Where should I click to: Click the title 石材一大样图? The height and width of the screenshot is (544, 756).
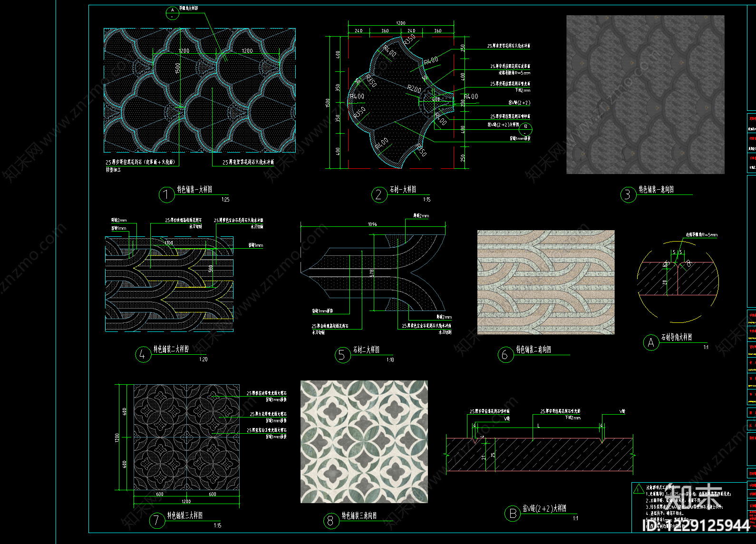coord(403,189)
